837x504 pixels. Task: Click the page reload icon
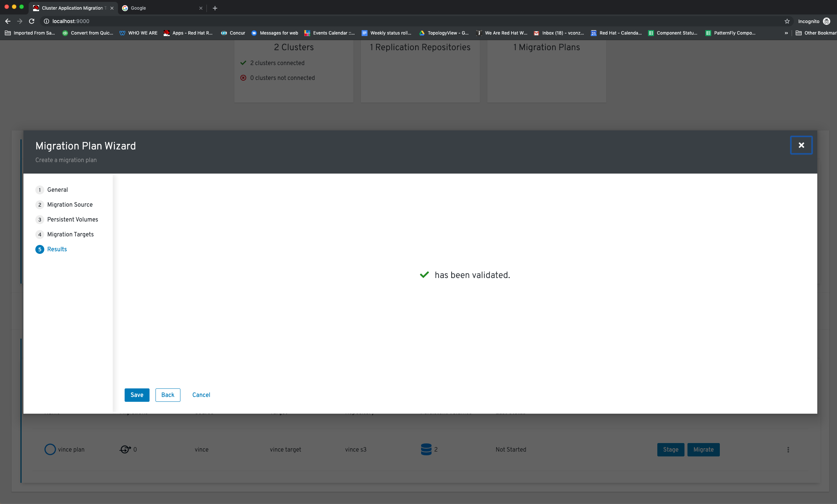coord(31,21)
